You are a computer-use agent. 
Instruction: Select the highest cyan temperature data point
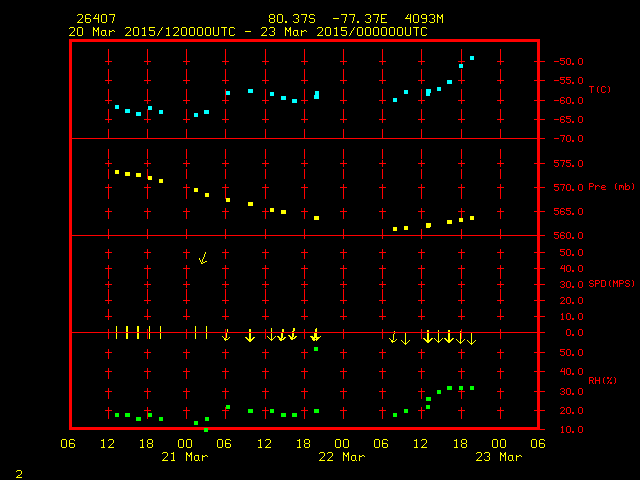pos(472,58)
